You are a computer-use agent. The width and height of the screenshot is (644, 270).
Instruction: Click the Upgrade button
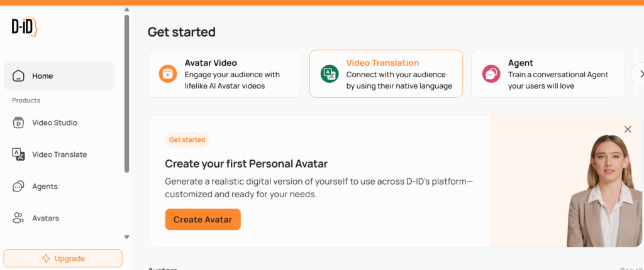[63, 259]
